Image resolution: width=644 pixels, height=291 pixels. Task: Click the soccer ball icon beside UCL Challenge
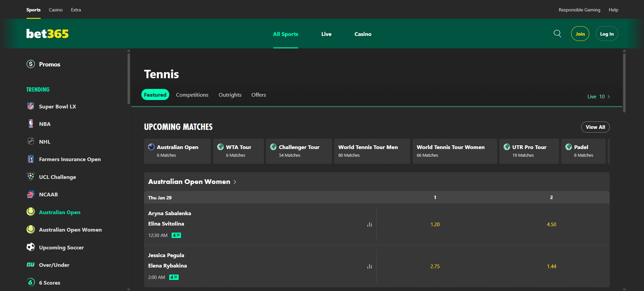click(31, 176)
